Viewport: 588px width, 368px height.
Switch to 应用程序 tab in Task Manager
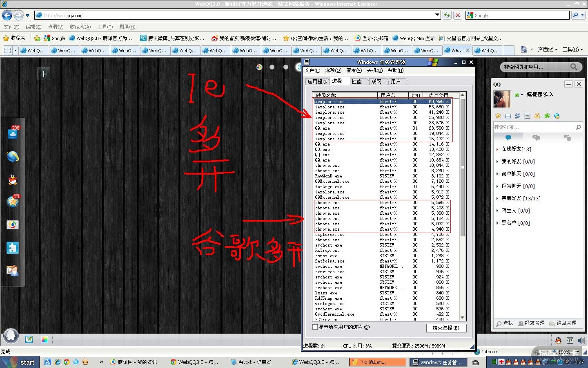[317, 81]
